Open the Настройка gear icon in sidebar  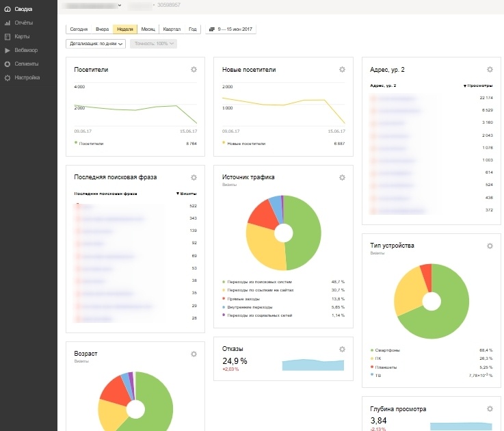point(8,78)
